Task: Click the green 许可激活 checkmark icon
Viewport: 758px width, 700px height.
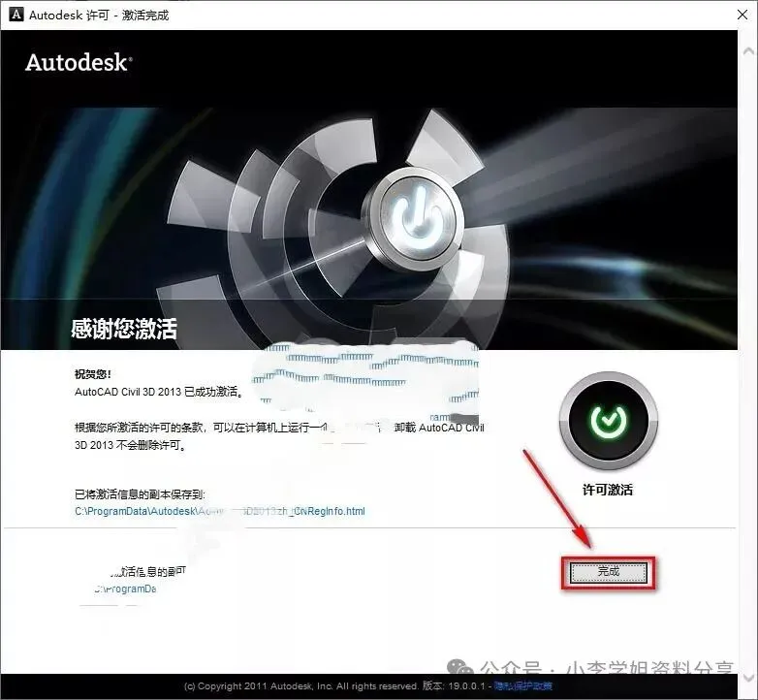Action: (x=608, y=420)
